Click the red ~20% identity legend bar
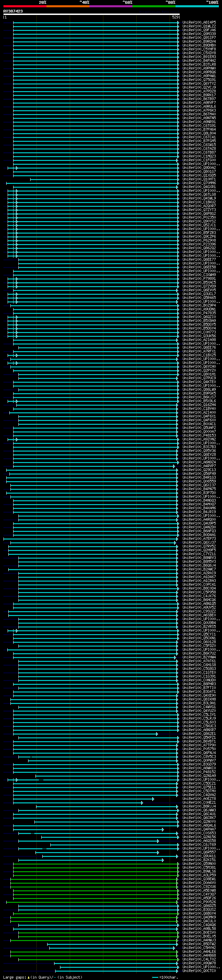The height and width of the screenshot is (980, 222). [x=25, y=6]
